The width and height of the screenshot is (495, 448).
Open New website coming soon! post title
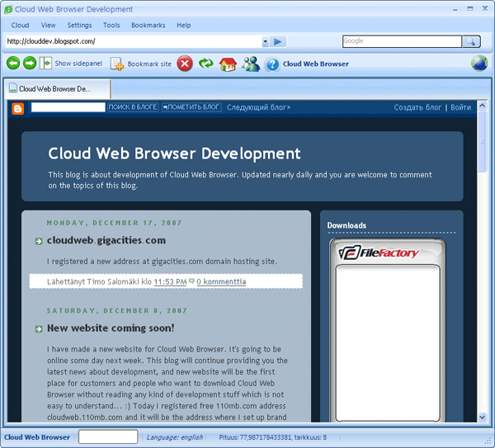(111, 328)
